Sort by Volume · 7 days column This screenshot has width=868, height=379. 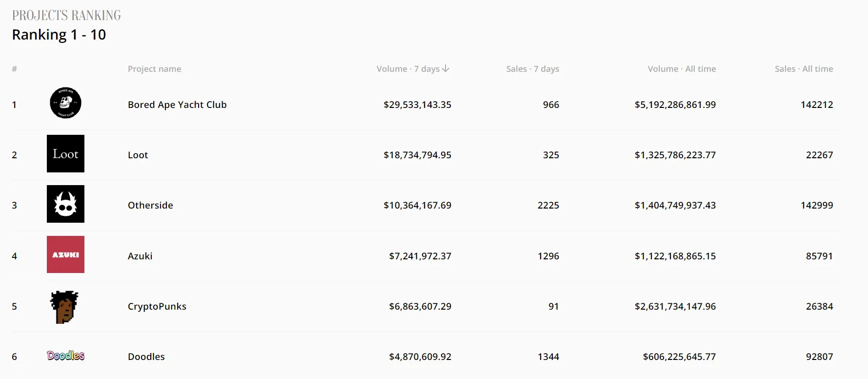[408, 69]
